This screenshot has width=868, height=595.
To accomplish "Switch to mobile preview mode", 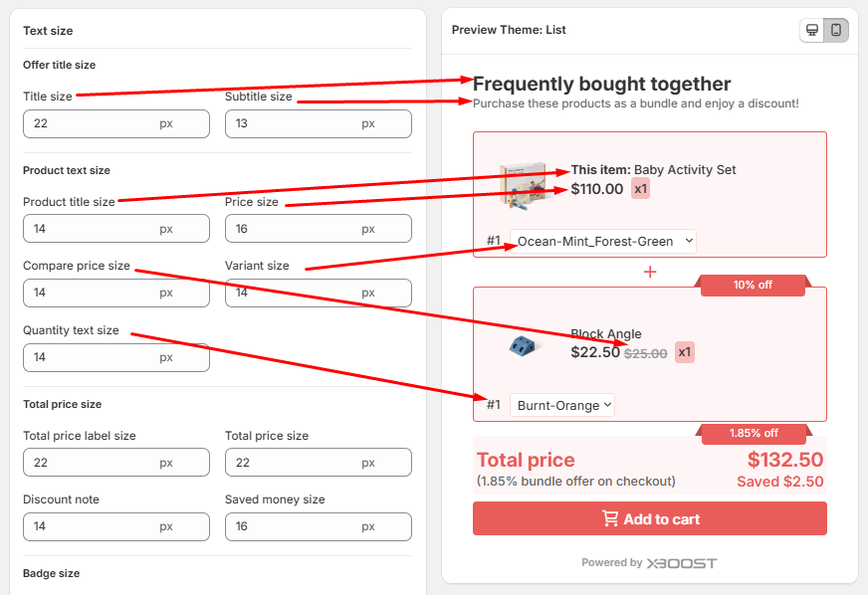I will click(x=836, y=30).
